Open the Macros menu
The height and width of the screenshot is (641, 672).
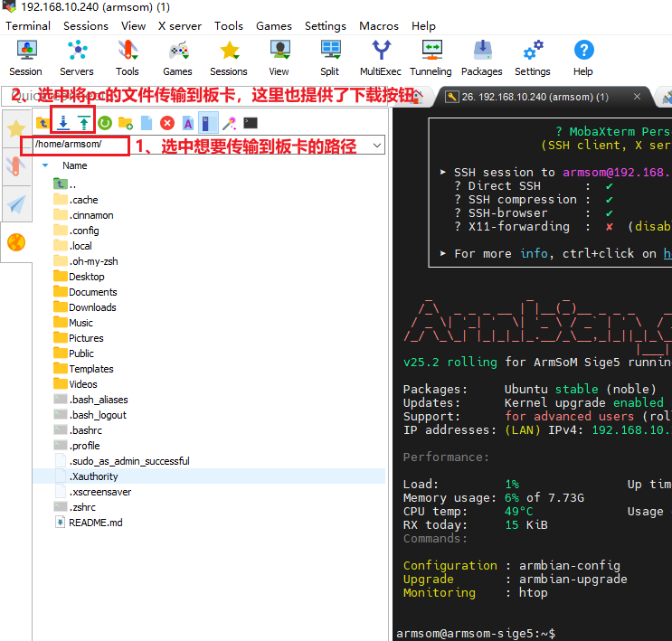click(x=379, y=26)
